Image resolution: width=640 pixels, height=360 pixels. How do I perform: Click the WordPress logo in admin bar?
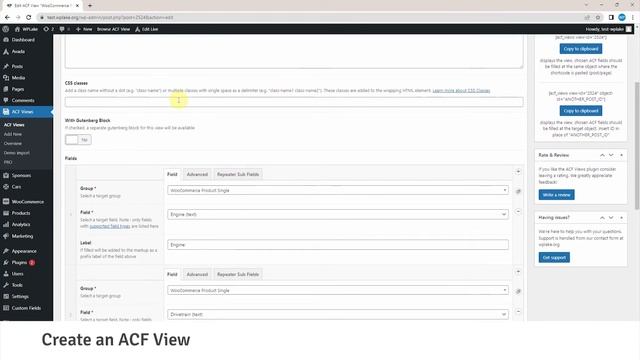5,29
